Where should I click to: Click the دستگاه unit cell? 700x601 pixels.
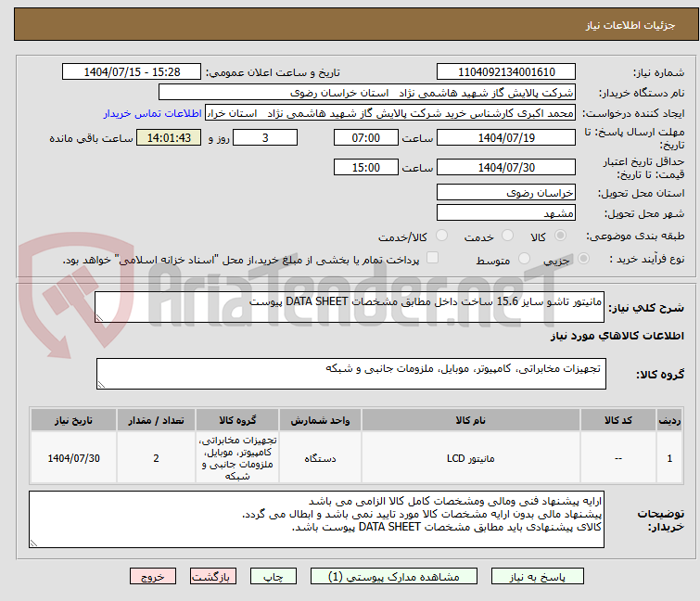(320, 458)
